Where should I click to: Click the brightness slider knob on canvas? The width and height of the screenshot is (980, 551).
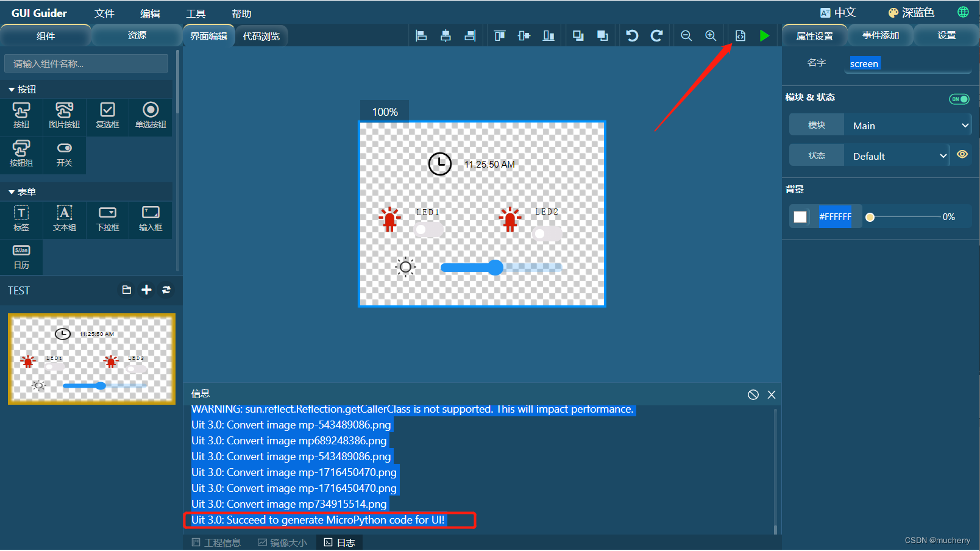pos(495,267)
